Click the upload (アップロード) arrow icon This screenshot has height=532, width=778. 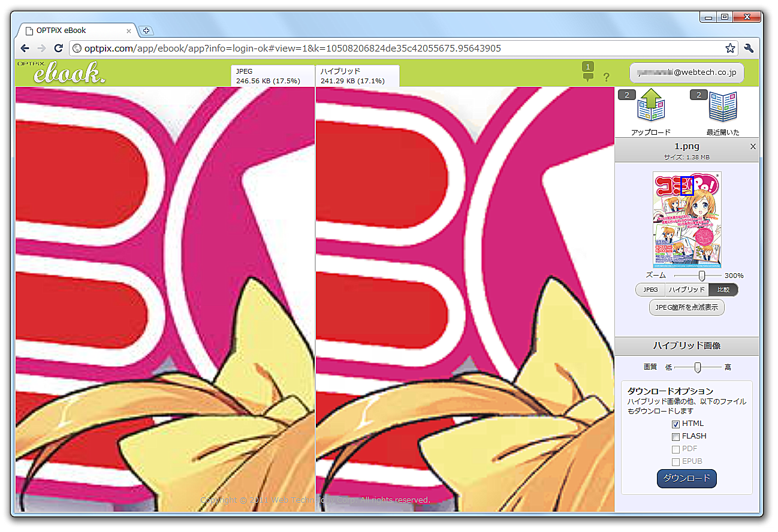[x=651, y=106]
